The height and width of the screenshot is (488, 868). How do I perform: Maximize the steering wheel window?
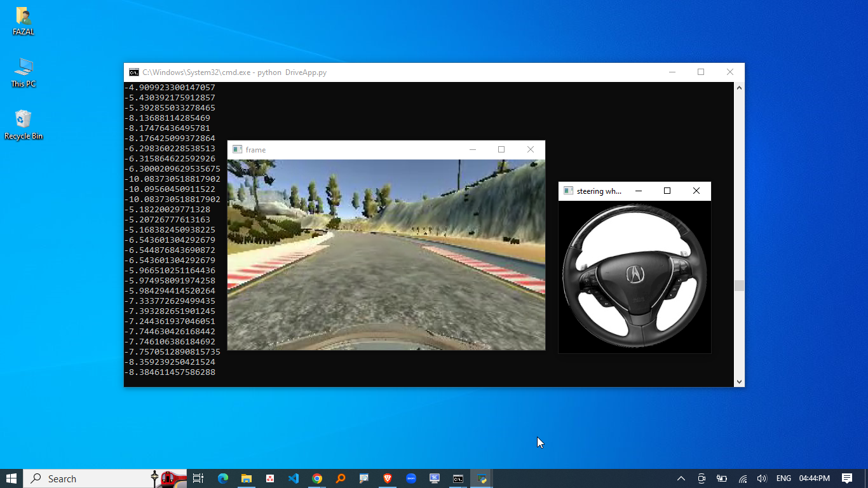(667, 191)
